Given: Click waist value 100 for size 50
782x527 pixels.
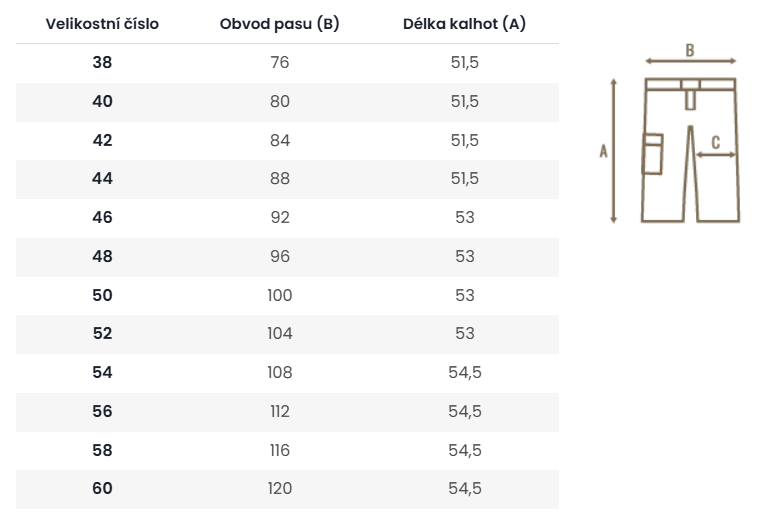Looking at the screenshot, I should tap(280, 295).
